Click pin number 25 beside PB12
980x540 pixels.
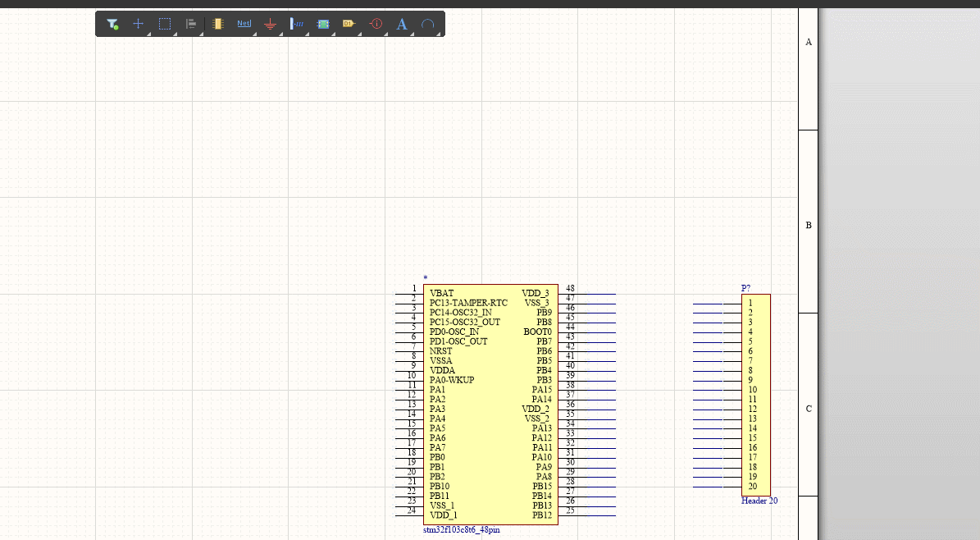coord(570,510)
